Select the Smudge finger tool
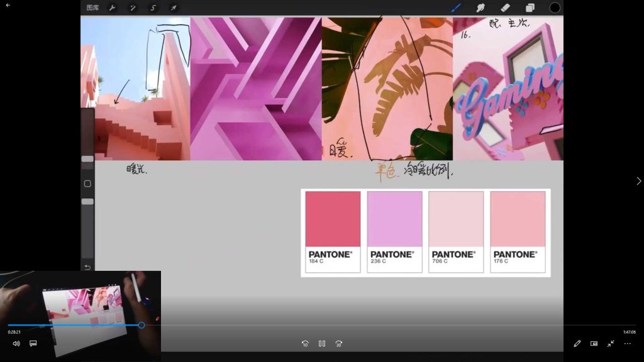The image size is (644, 362). (480, 8)
